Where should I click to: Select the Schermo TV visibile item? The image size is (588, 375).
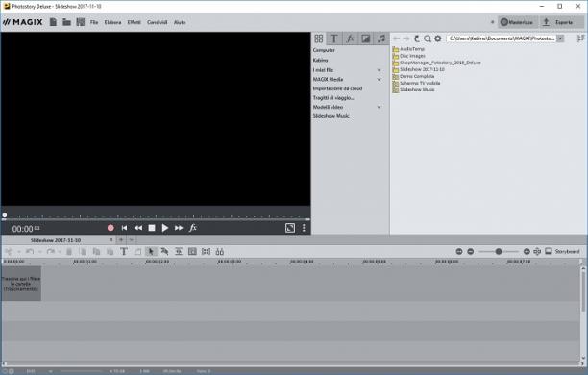(416, 83)
